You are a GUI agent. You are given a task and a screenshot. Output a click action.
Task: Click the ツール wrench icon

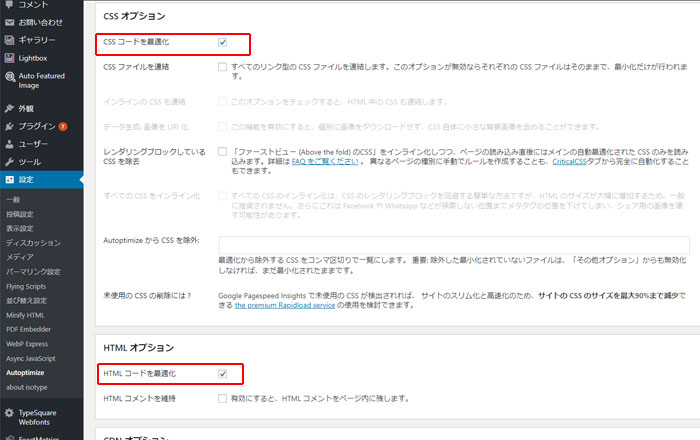(x=9, y=162)
